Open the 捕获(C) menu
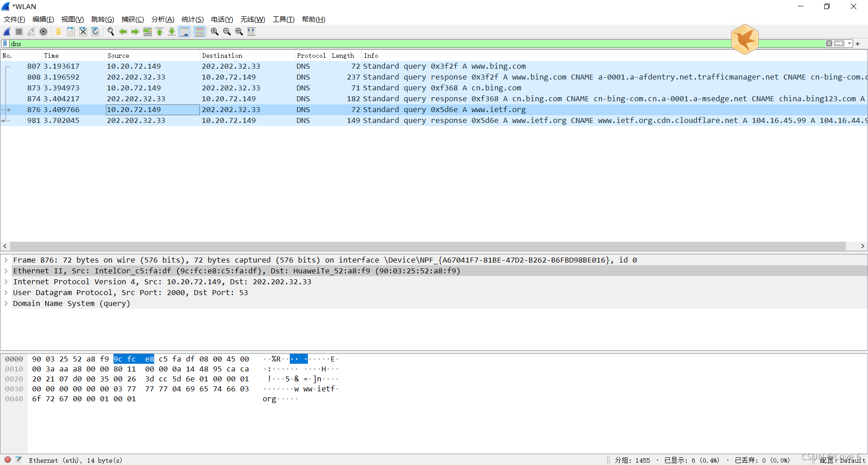The image size is (868, 465). point(133,19)
